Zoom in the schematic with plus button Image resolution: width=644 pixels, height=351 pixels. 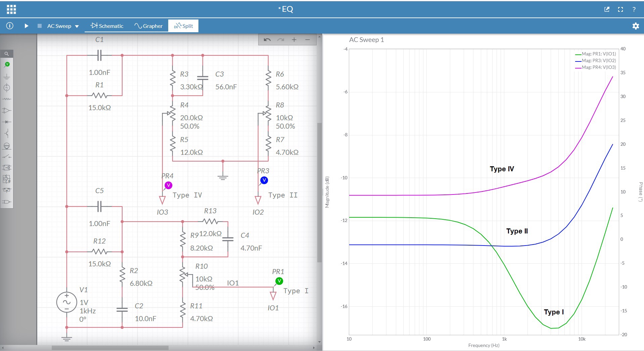(x=294, y=40)
